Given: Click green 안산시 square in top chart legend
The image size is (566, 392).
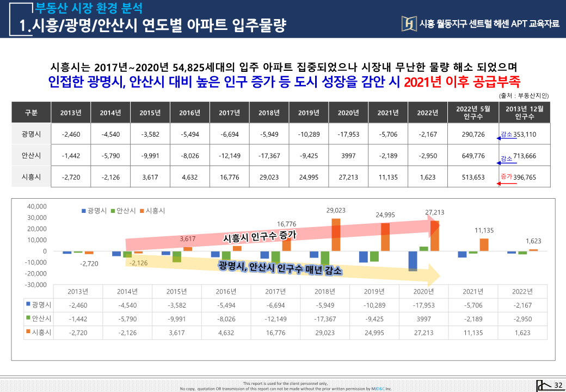Looking at the screenshot, I should click(113, 211).
